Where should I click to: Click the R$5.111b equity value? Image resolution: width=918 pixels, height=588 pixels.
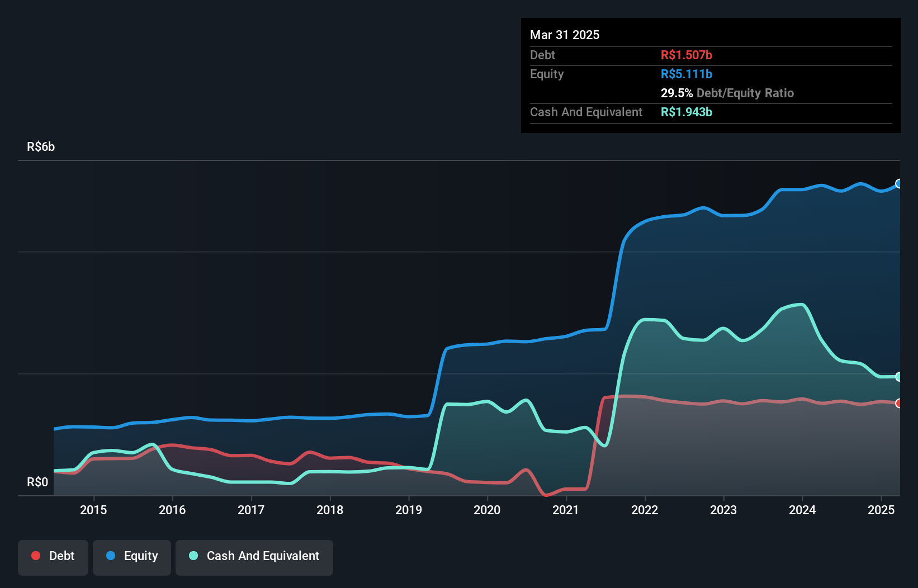[687, 74]
